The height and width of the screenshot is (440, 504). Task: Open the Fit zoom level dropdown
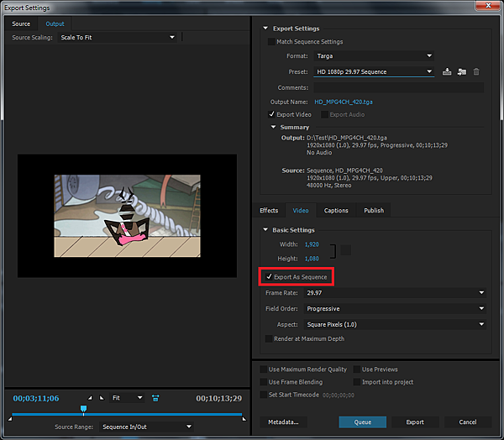[127, 398]
